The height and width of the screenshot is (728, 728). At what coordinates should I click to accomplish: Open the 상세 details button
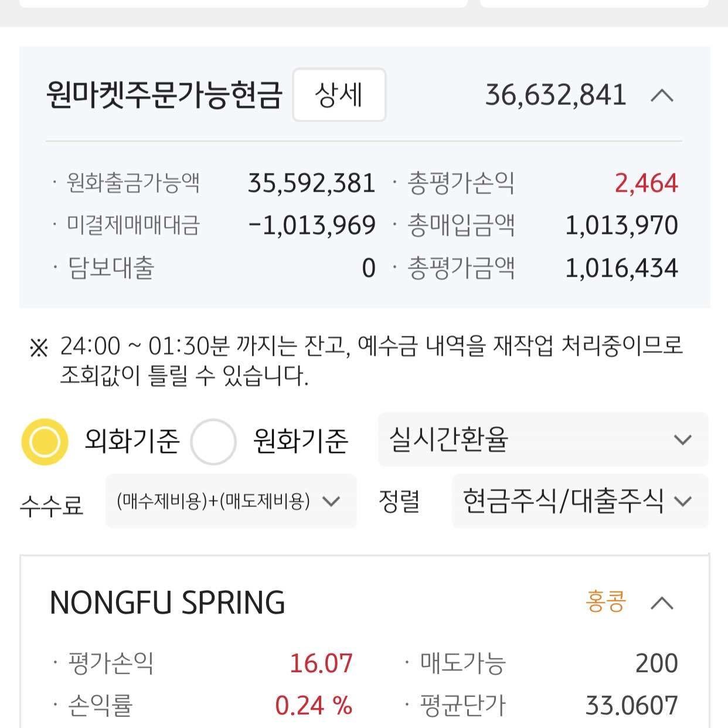(339, 95)
